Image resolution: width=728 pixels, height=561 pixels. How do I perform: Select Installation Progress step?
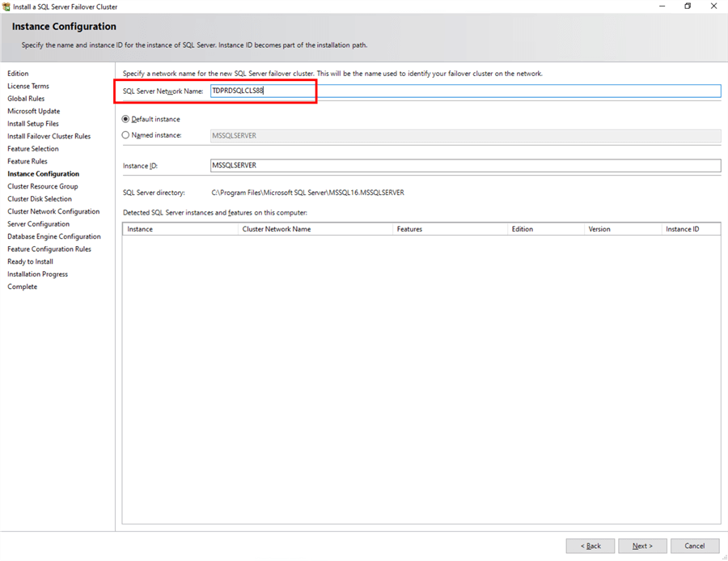[x=37, y=274]
